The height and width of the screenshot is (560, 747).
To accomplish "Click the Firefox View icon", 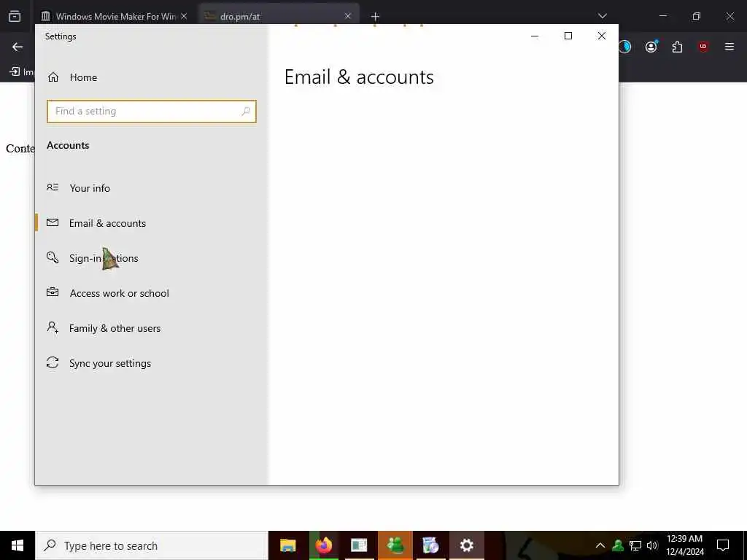I will 15,16.
